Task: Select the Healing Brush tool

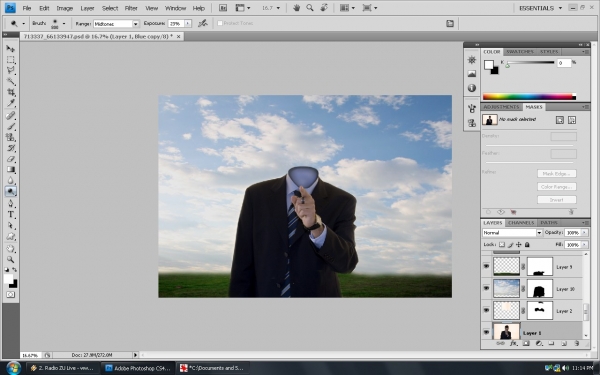Action: (10, 116)
